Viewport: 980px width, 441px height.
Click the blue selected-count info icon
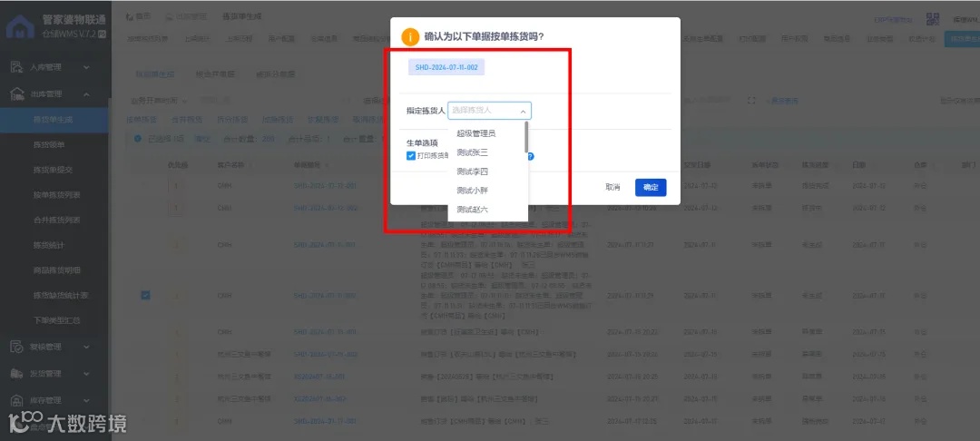(x=138, y=139)
